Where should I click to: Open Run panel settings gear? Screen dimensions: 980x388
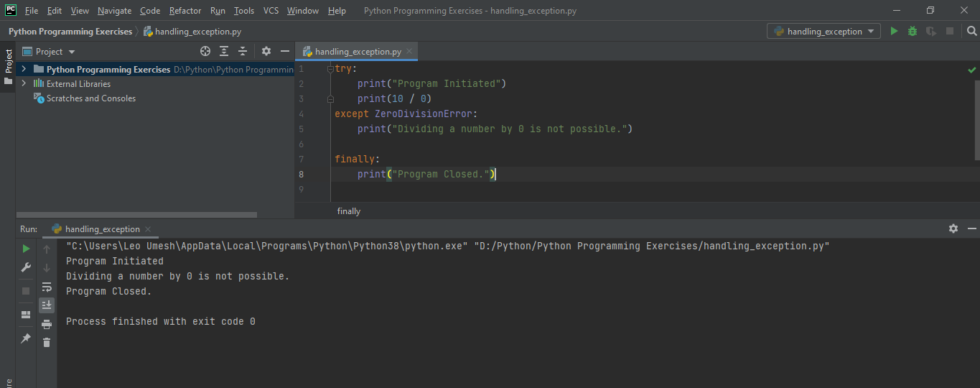pos(953,228)
